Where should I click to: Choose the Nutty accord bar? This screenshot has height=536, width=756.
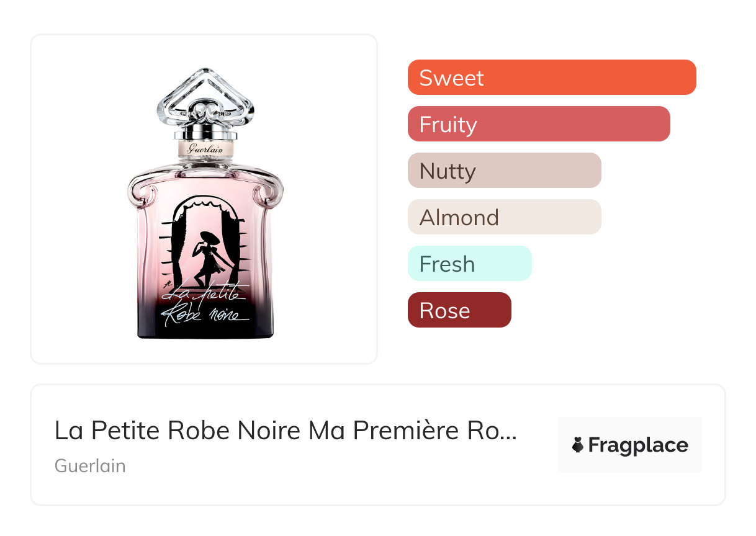point(504,171)
